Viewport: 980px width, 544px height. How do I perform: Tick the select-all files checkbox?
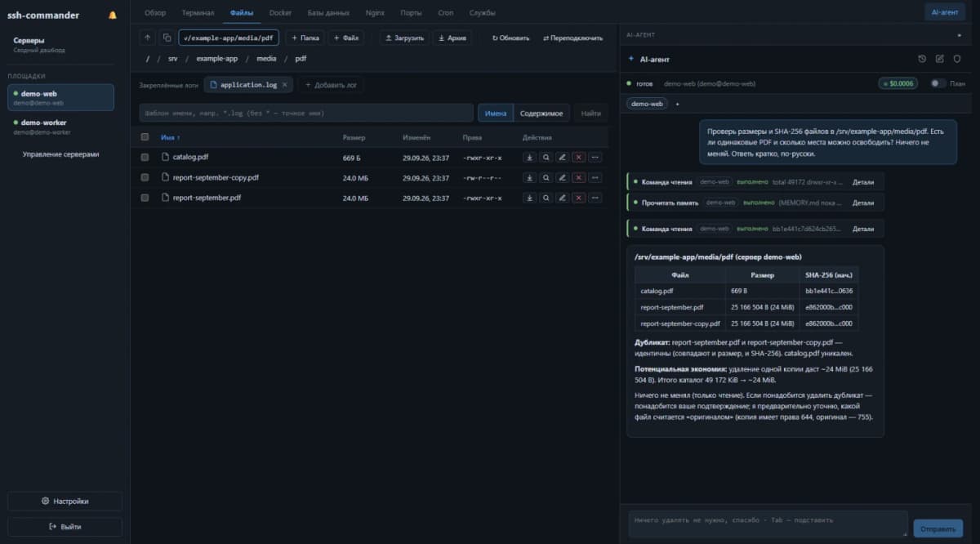coord(145,137)
